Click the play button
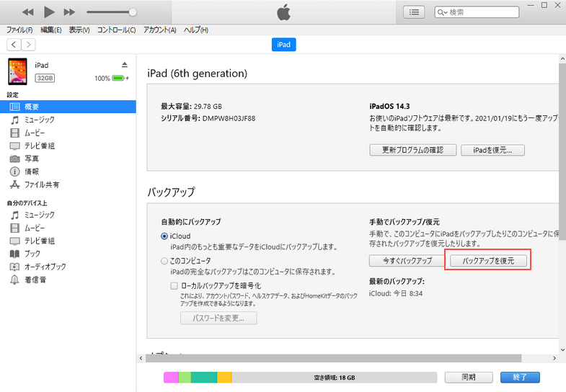Viewport: 566px width, 392px height. pyautogui.click(x=49, y=12)
